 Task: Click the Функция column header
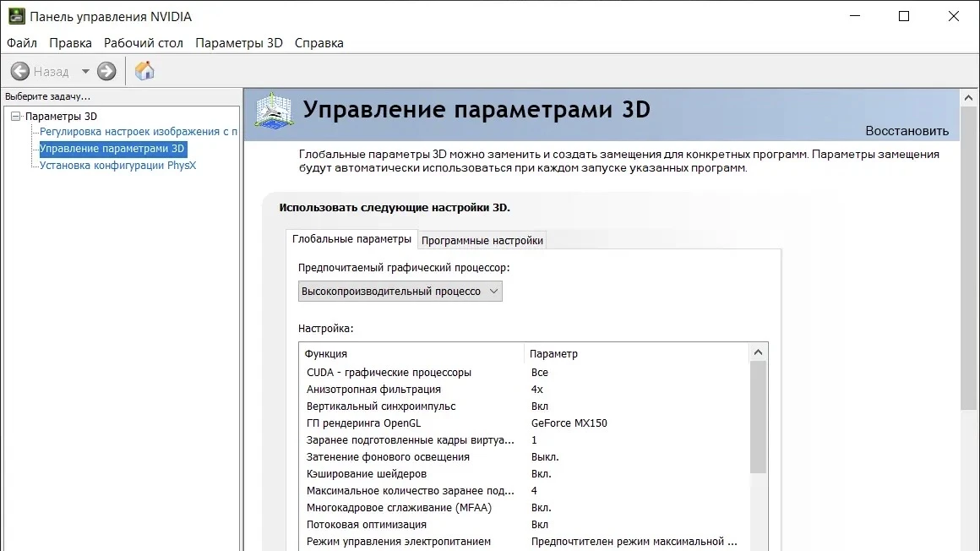point(411,353)
